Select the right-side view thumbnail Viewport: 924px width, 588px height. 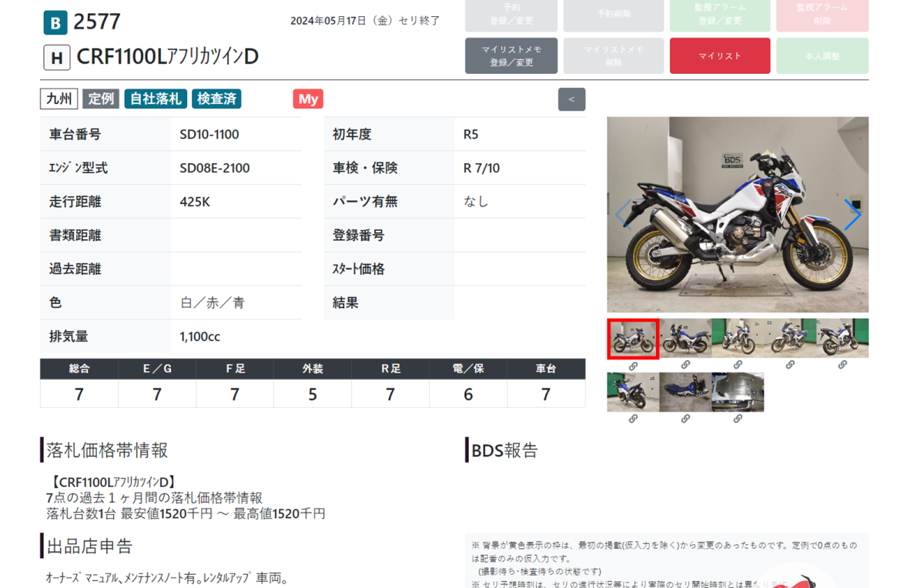685,339
